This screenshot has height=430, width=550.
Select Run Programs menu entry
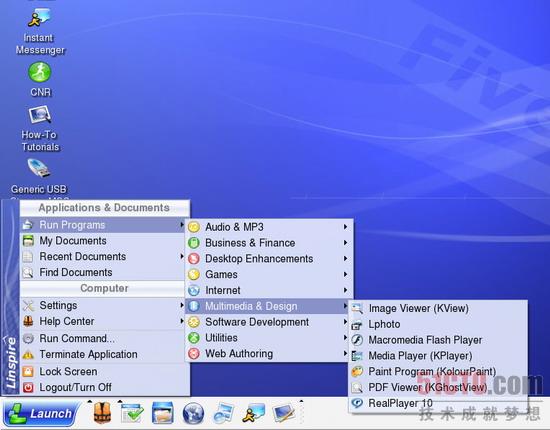103,225
